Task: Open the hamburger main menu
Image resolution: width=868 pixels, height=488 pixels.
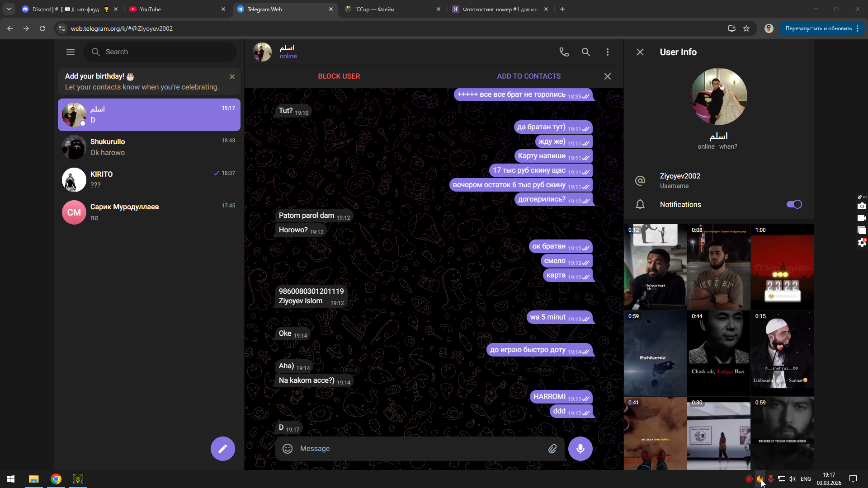Action: point(71,52)
